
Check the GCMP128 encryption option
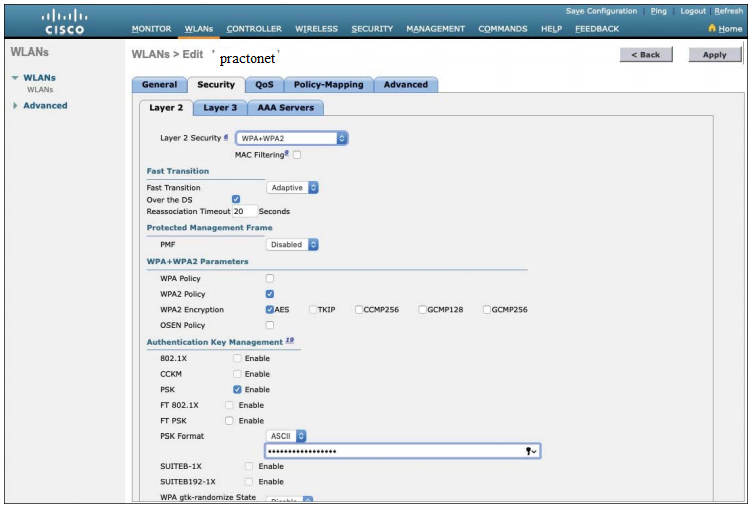coord(423,309)
